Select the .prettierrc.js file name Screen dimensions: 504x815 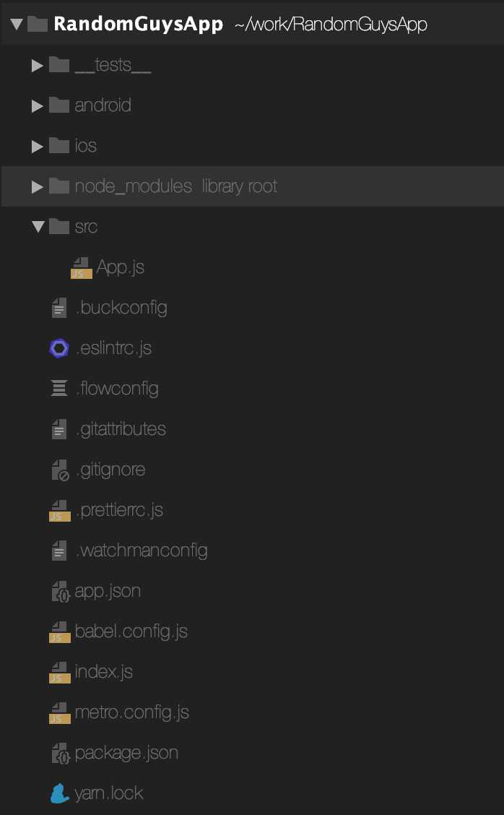(120, 510)
